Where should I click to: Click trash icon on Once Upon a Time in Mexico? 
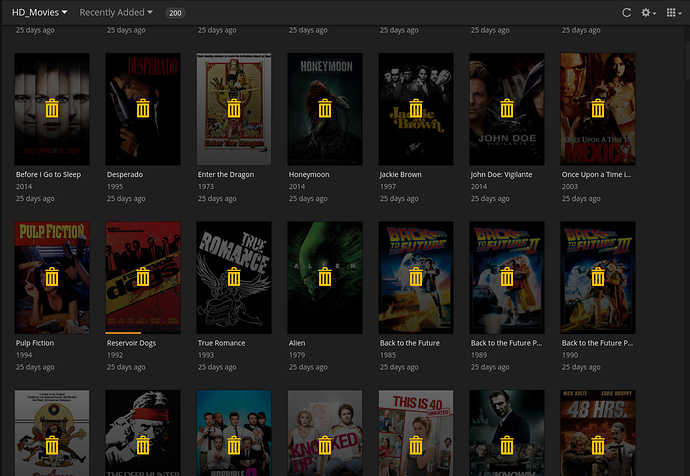598,108
